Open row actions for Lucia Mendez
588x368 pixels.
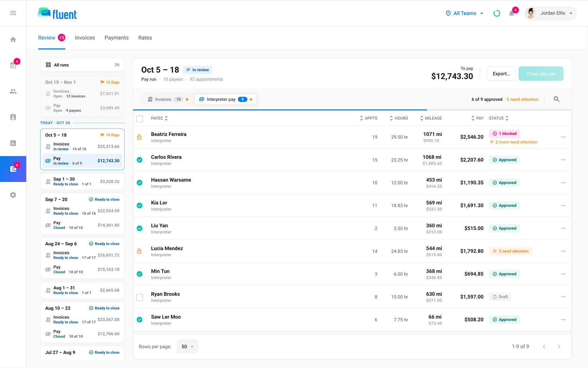click(563, 251)
